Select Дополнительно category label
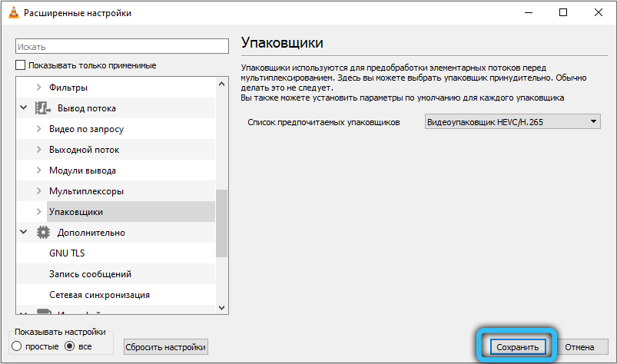This screenshot has width=617, height=364. click(x=91, y=233)
